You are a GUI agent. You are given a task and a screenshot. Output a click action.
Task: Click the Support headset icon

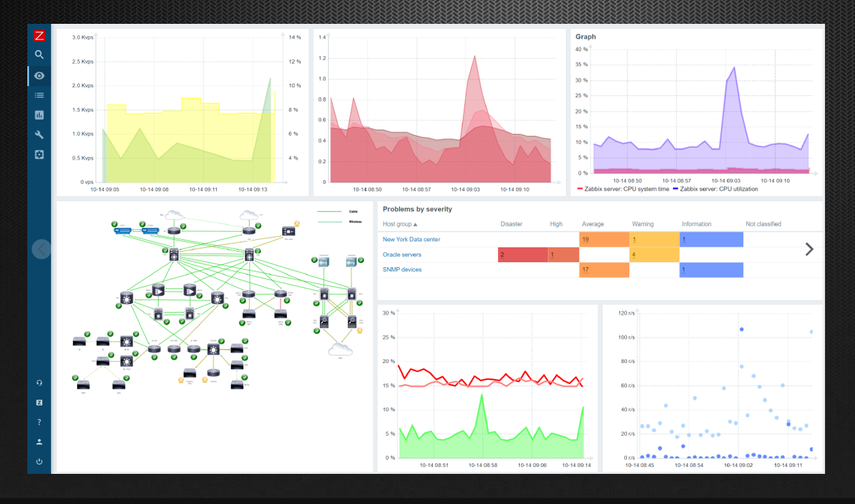point(39,383)
